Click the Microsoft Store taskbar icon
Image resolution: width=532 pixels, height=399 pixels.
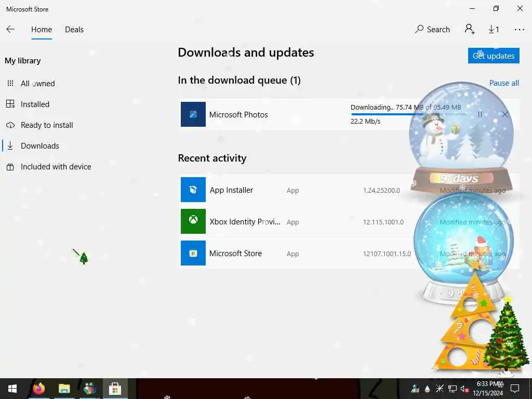click(115, 389)
